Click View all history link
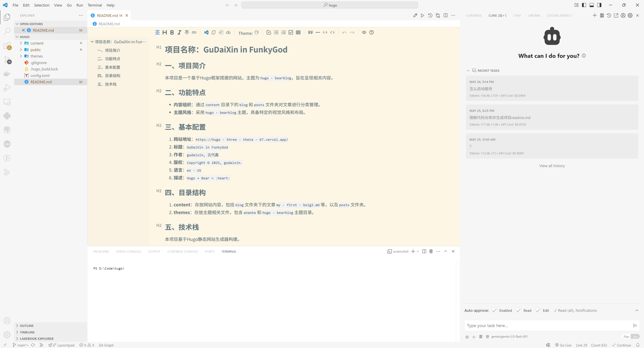644x348 pixels. (552, 166)
